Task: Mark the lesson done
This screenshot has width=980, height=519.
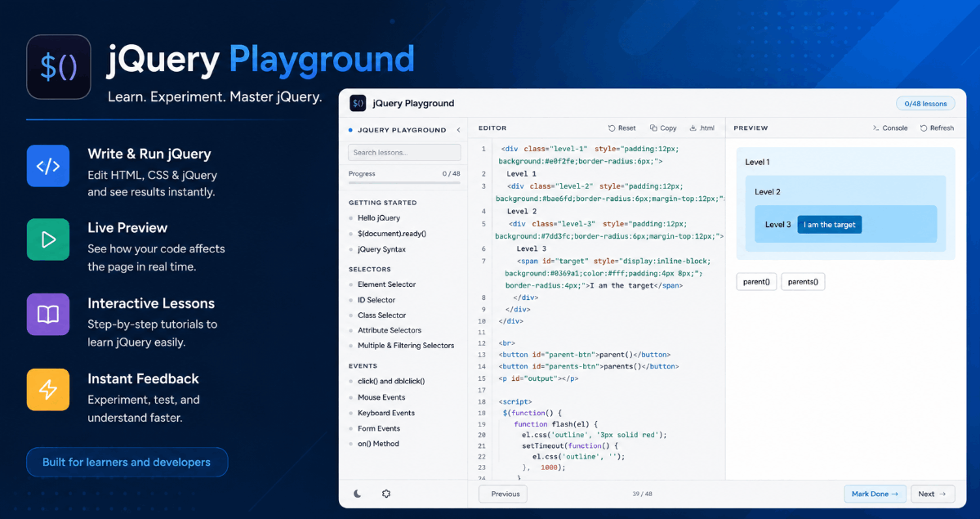Action: tap(875, 494)
